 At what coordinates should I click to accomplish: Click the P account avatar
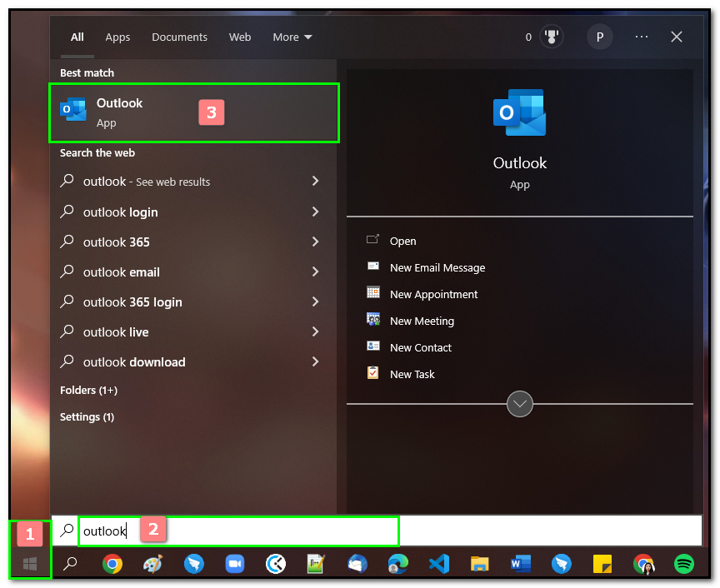(600, 37)
